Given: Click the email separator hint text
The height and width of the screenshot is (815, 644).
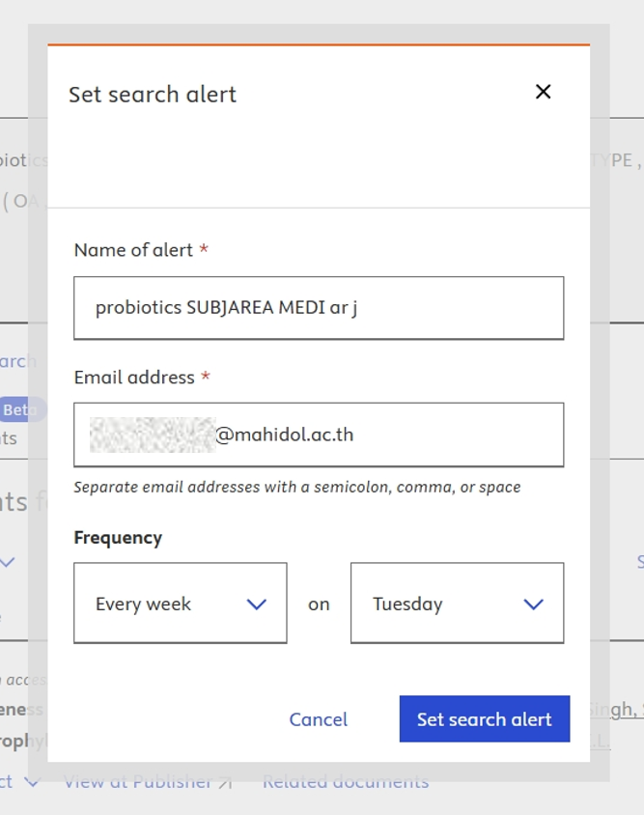Looking at the screenshot, I should coord(297,487).
